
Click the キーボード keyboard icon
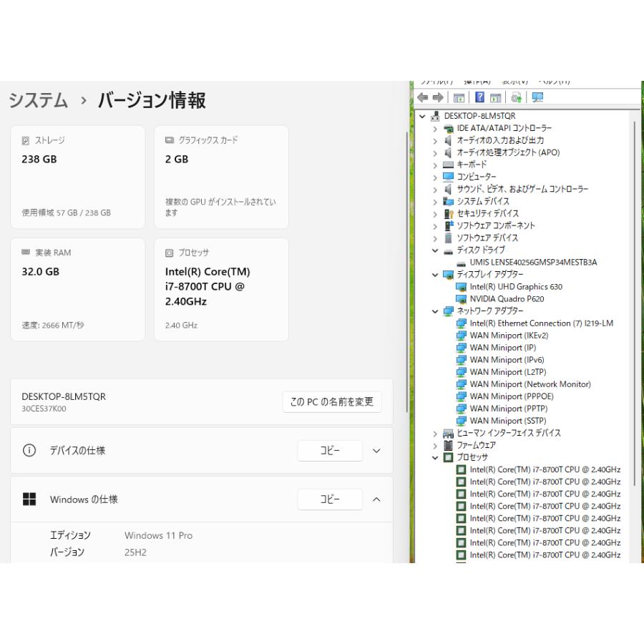coord(448,165)
